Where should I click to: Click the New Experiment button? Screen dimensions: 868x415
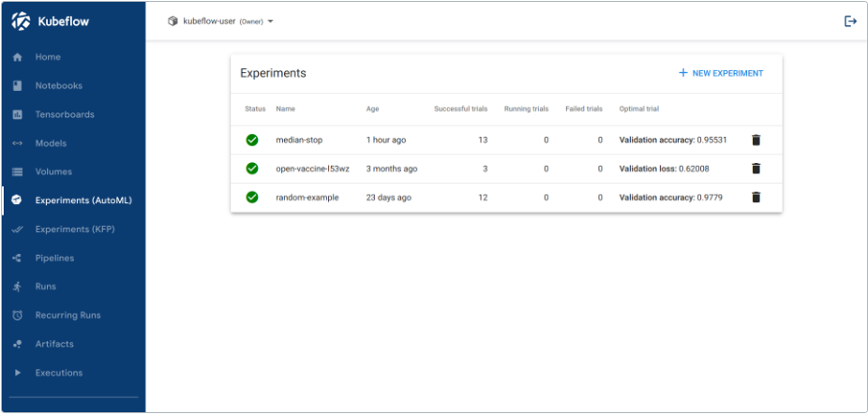pyautogui.click(x=721, y=73)
